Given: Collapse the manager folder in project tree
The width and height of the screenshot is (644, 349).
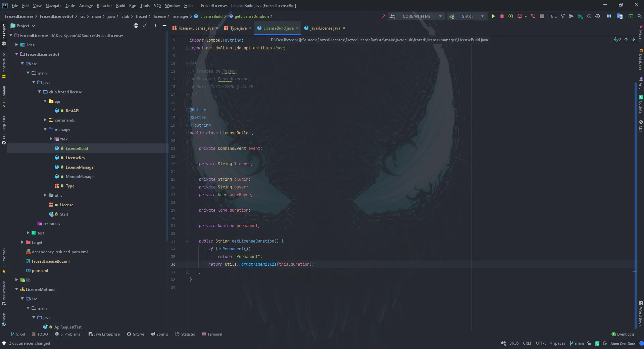Looking at the screenshot, I should 45,129.
